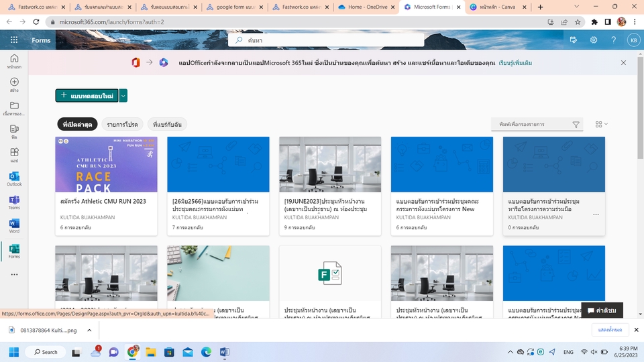Open the browser extensions puzzle icon

point(594,21)
